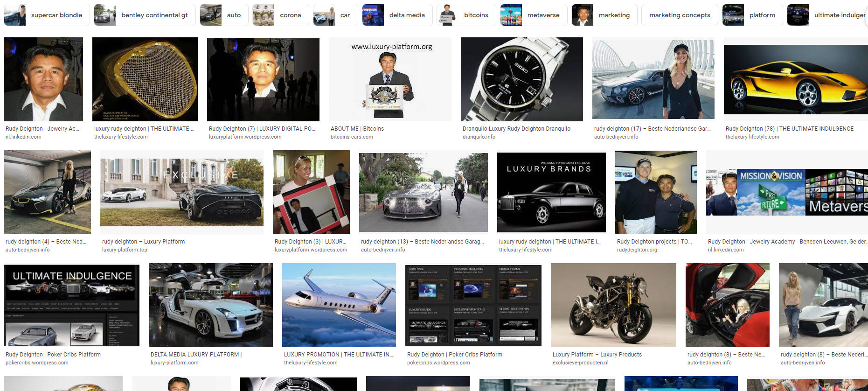Open the blonde woman holding framed photo image

coord(311,192)
